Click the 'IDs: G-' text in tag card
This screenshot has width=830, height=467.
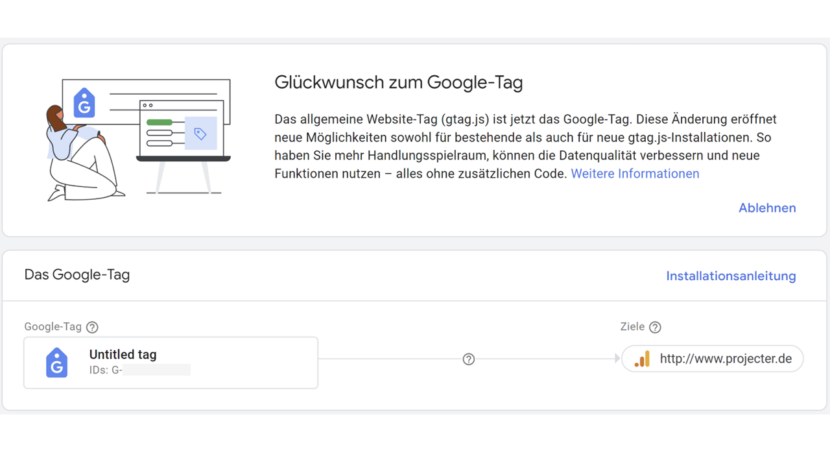point(106,370)
